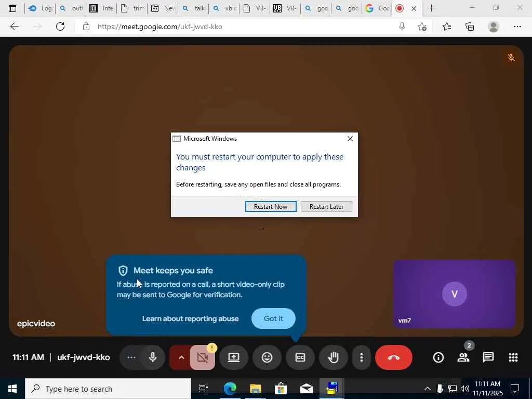The height and width of the screenshot is (399, 532).
Task: Add this page to favorites star
Action: click(422, 26)
